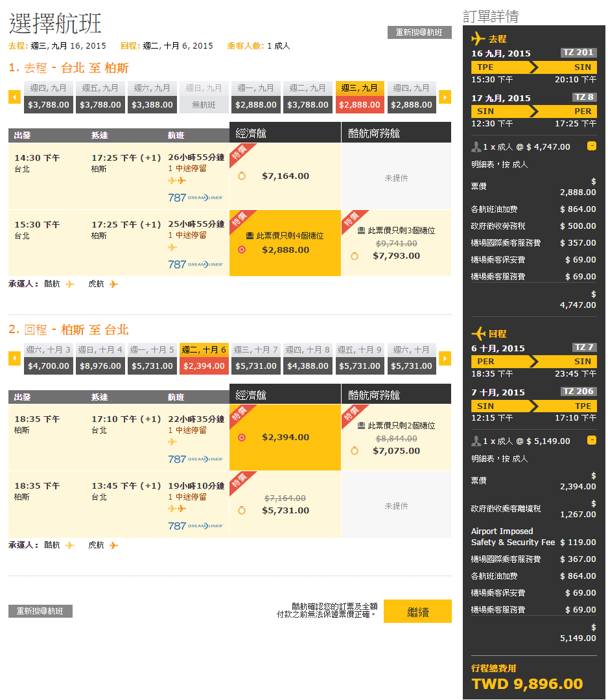The width and height of the screenshot is (608, 700).
Task: Click PER to SIN route bar on 6 十月
Action: coord(534,361)
